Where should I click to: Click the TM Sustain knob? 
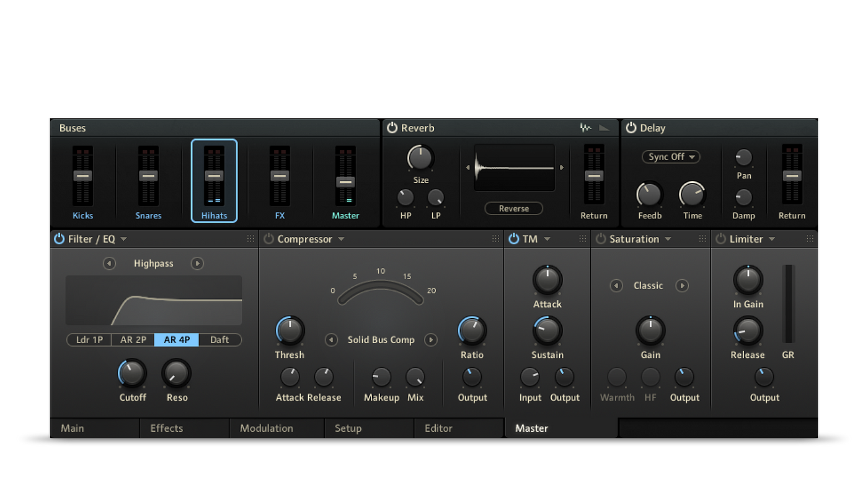(547, 331)
